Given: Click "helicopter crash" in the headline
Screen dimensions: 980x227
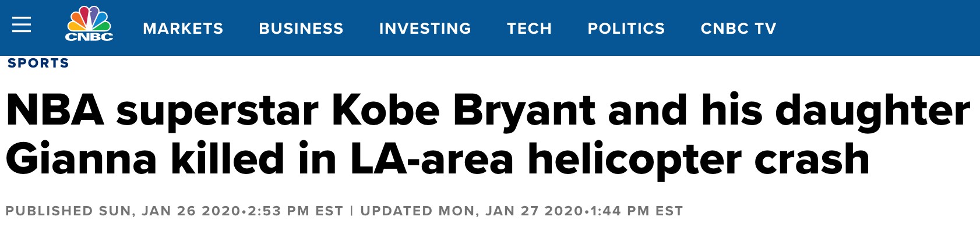Looking at the screenshot, I should click(x=699, y=160).
